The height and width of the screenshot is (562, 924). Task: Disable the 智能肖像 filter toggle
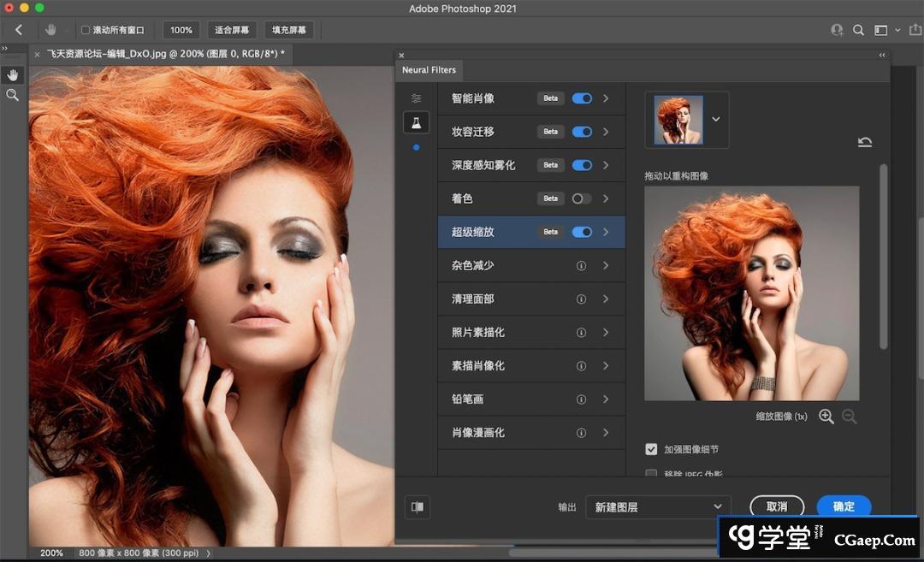pyautogui.click(x=582, y=98)
